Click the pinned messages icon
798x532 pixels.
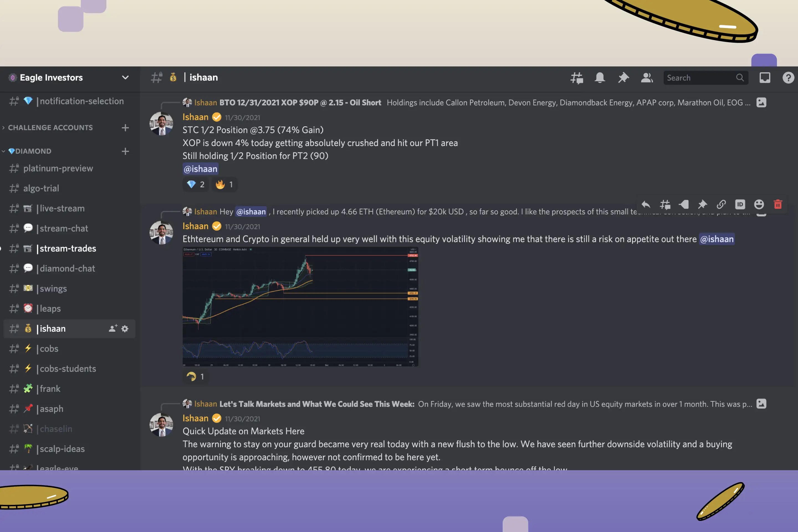point(622,77)
